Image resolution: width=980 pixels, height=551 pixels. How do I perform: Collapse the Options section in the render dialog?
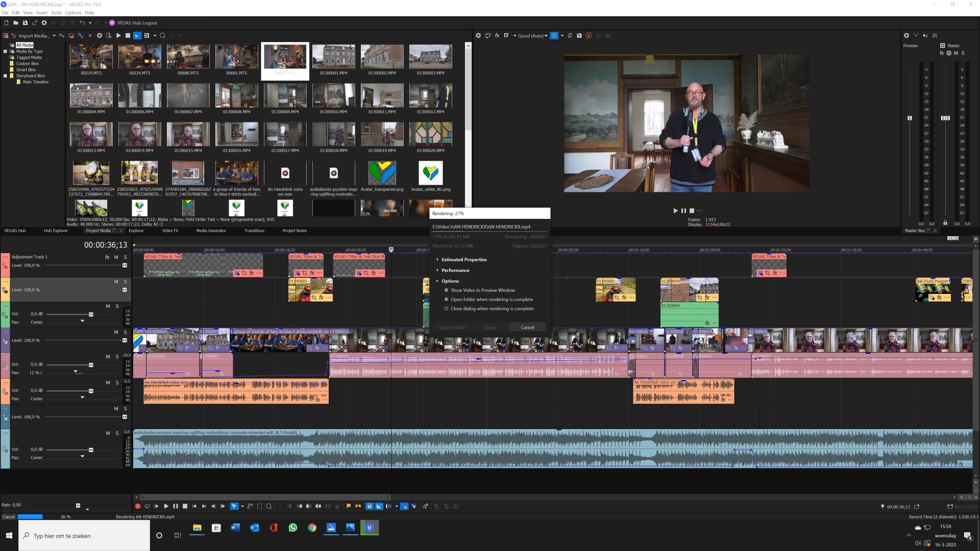tap(437, 281)
